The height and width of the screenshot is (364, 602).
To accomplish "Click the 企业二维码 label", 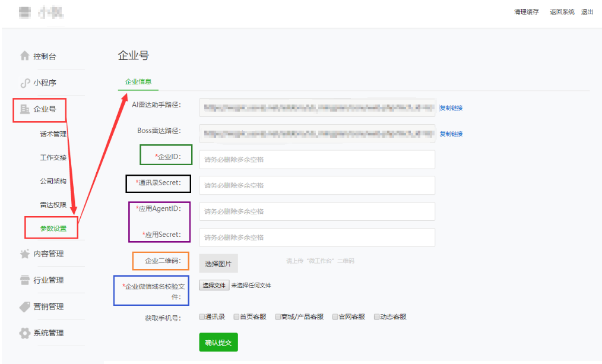I will point(163,261).
